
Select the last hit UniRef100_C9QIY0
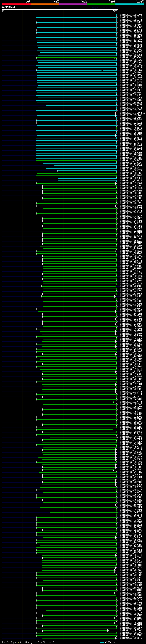pos(131,638)
